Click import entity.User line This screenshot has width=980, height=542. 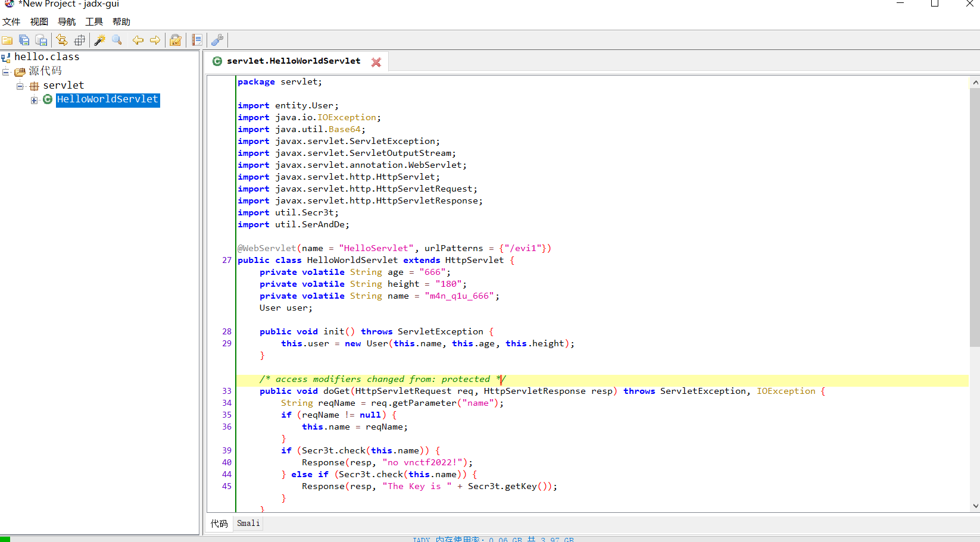[288, 106]
